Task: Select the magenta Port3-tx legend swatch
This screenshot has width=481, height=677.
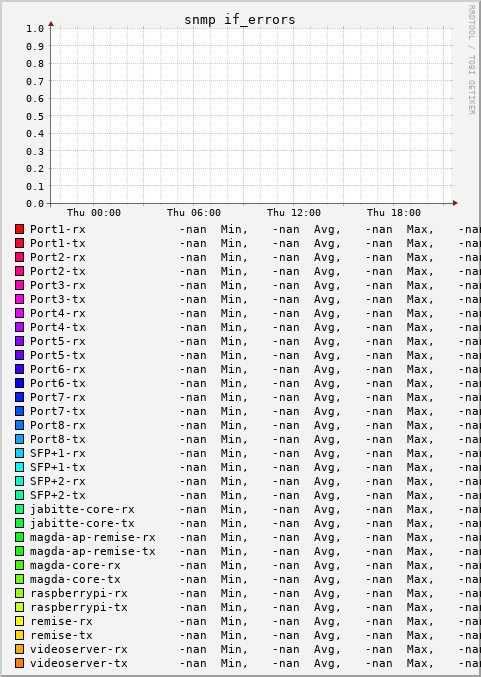Action: point(19,299)
